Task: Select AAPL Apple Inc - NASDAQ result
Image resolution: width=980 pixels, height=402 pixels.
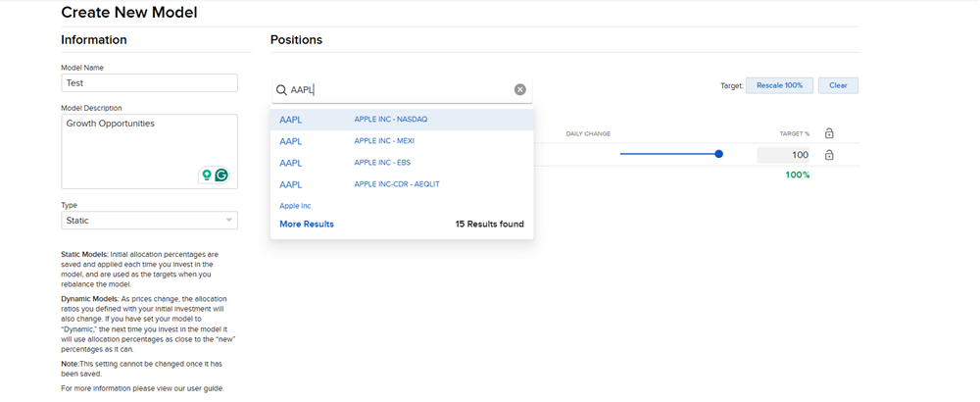Action: [402, 120]
